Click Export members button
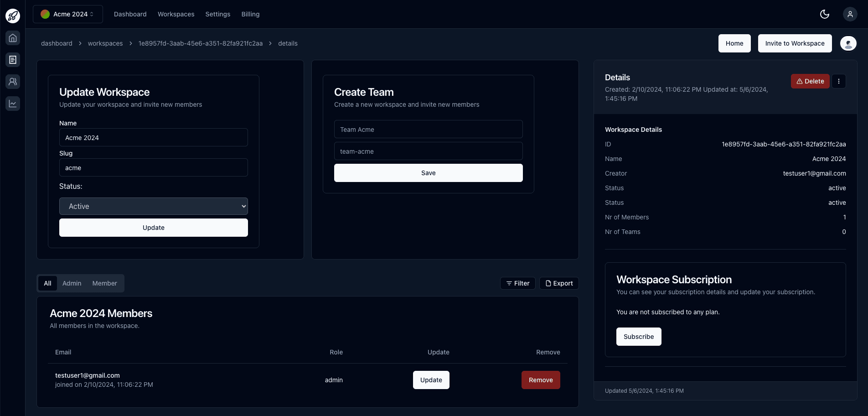The image size is (868, 416). (x=559, y=283)
